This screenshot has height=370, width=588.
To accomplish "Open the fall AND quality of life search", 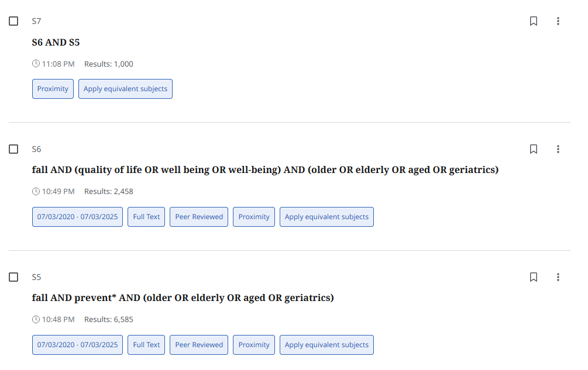I will (264, 170).
